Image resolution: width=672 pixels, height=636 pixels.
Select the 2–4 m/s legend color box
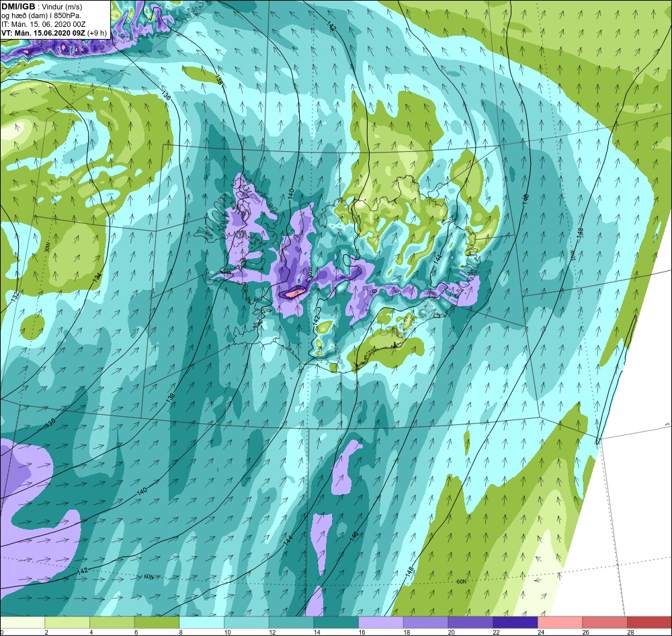tap(67, 623)
